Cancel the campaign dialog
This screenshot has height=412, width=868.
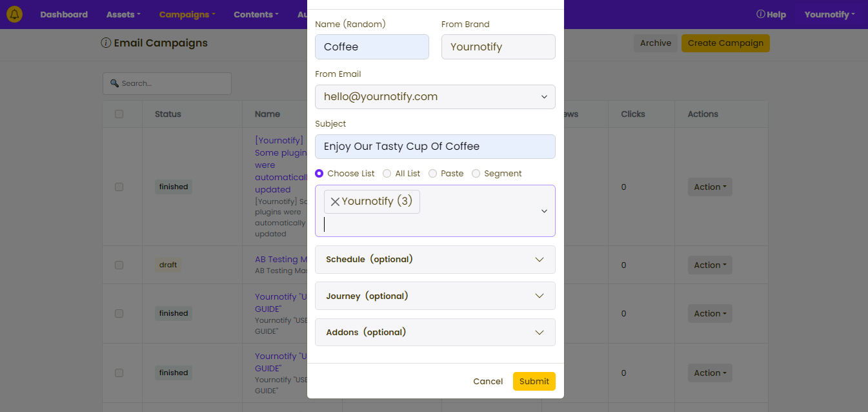pos(488,382)
